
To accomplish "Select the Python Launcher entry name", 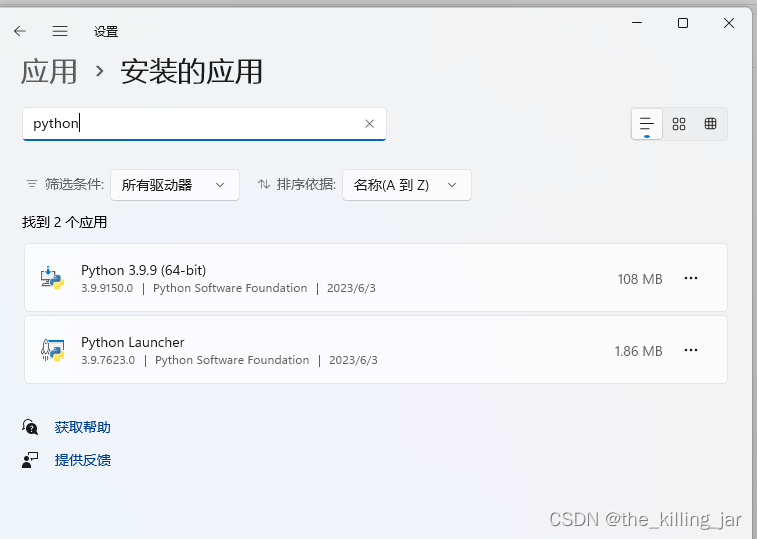I will tap(133, 342).
